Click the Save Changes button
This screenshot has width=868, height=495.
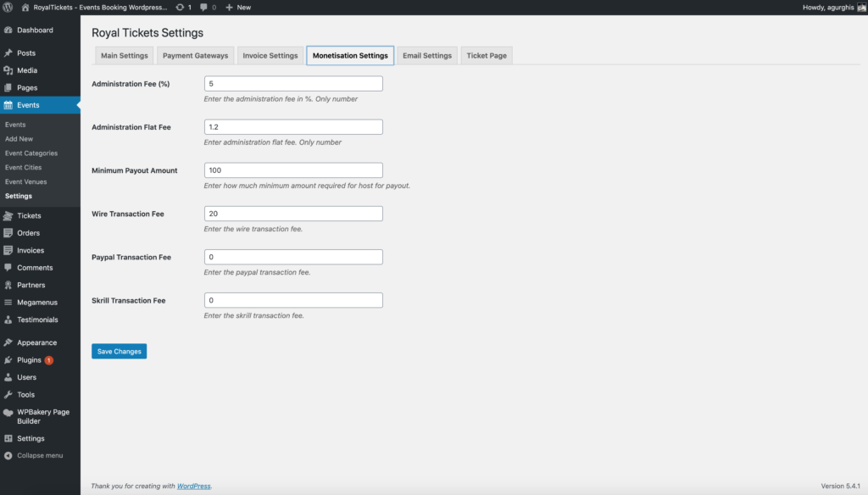[x=119, y=351]
